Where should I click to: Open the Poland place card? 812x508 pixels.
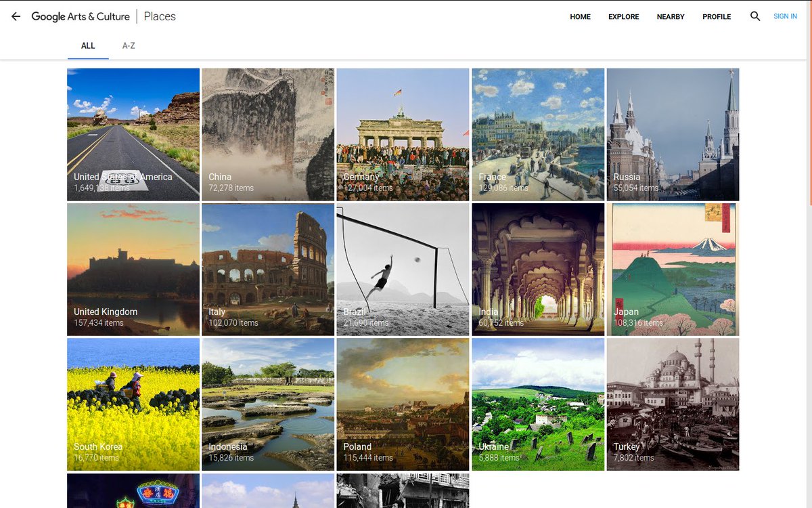403,404
